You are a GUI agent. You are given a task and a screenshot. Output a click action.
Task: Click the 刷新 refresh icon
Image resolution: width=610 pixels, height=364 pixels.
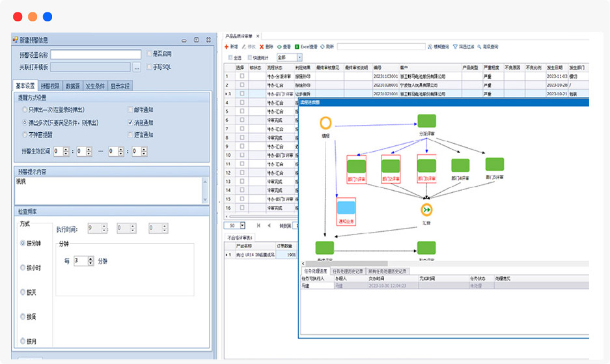(x=322, y=47)
